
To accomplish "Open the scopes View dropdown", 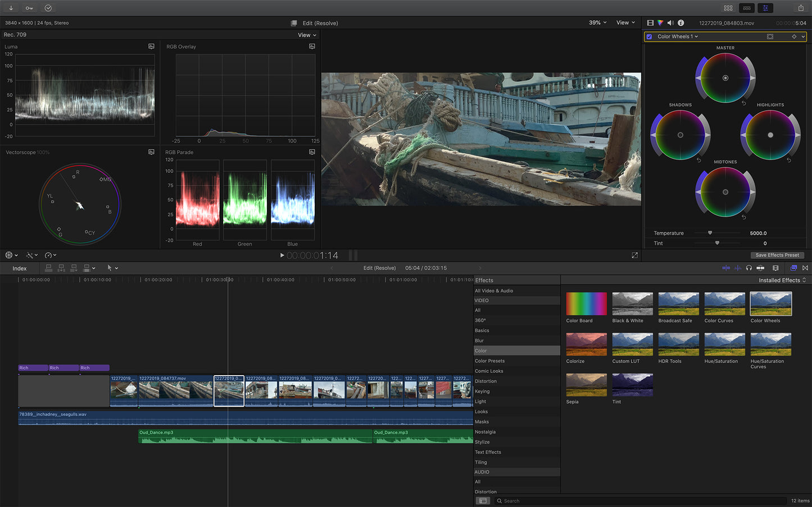I will coord(307,35).
